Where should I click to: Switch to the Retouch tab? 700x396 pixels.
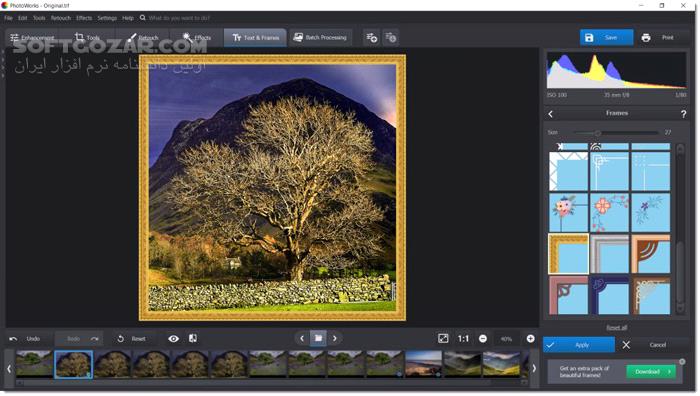click(143, 38)
